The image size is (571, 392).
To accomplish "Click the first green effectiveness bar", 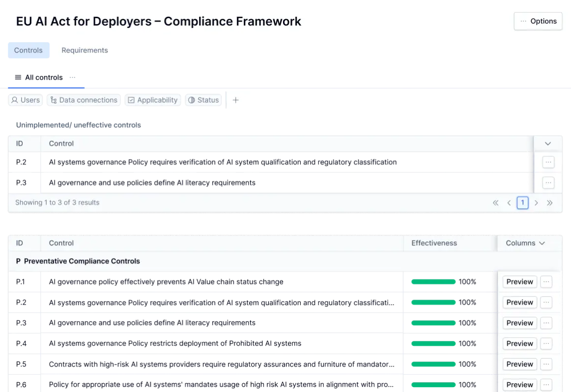I will coord(432,281).
